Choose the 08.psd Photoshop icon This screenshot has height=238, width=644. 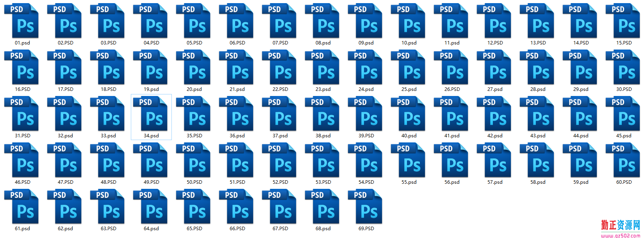click(x=322, y=21)
